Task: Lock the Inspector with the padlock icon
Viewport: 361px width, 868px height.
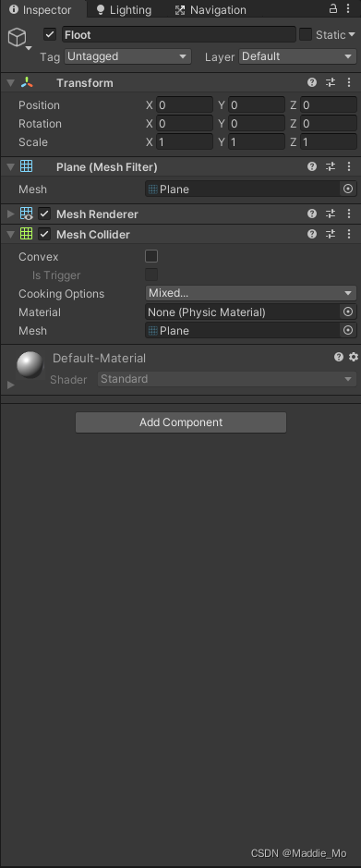Action: click(x=332, y=9)
